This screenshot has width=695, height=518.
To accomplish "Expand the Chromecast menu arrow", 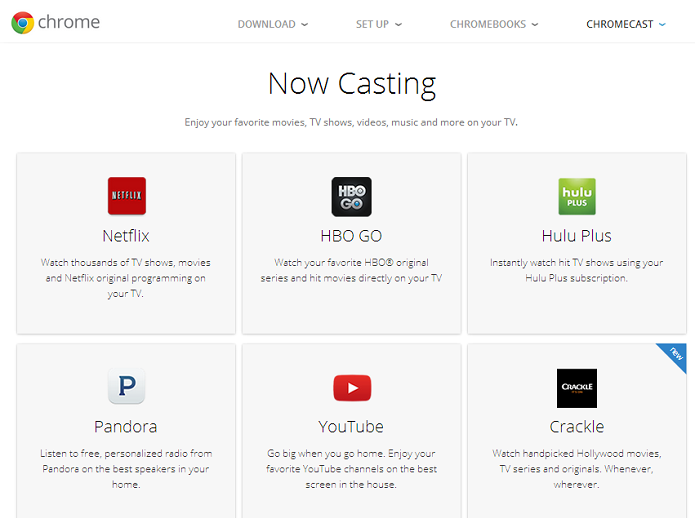I will click(662, 24).
